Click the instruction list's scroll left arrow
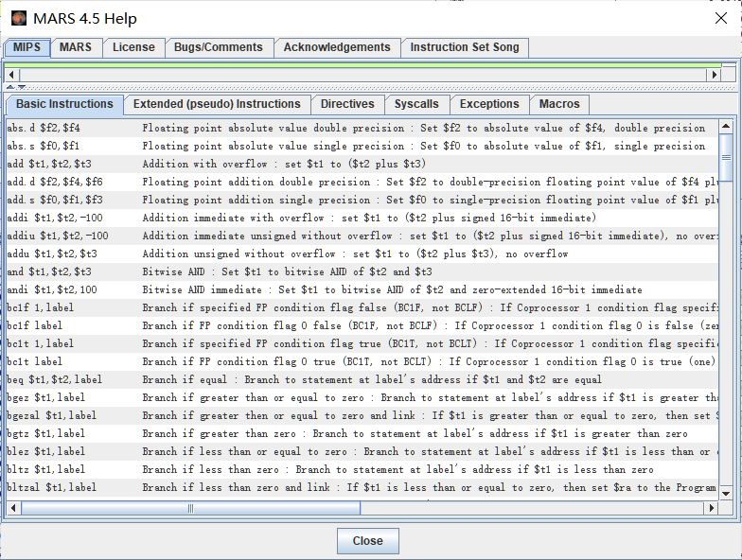 (x=13, y=508)
